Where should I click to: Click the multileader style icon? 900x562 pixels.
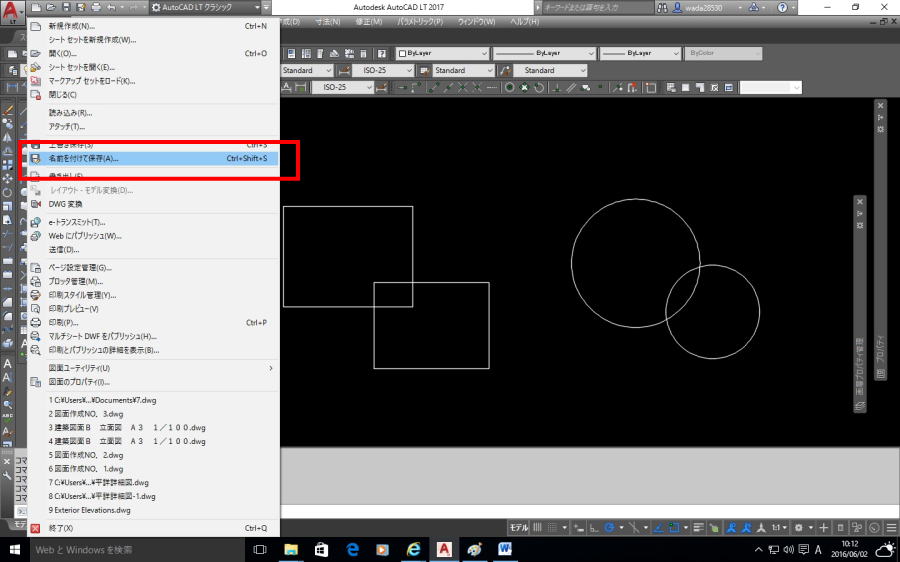point(505,70)
